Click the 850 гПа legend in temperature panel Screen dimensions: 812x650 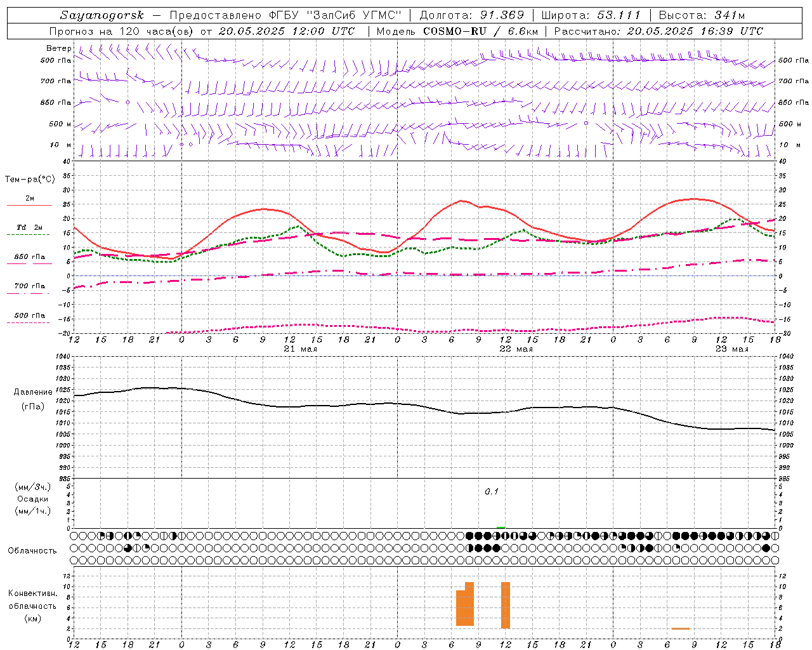29,258
